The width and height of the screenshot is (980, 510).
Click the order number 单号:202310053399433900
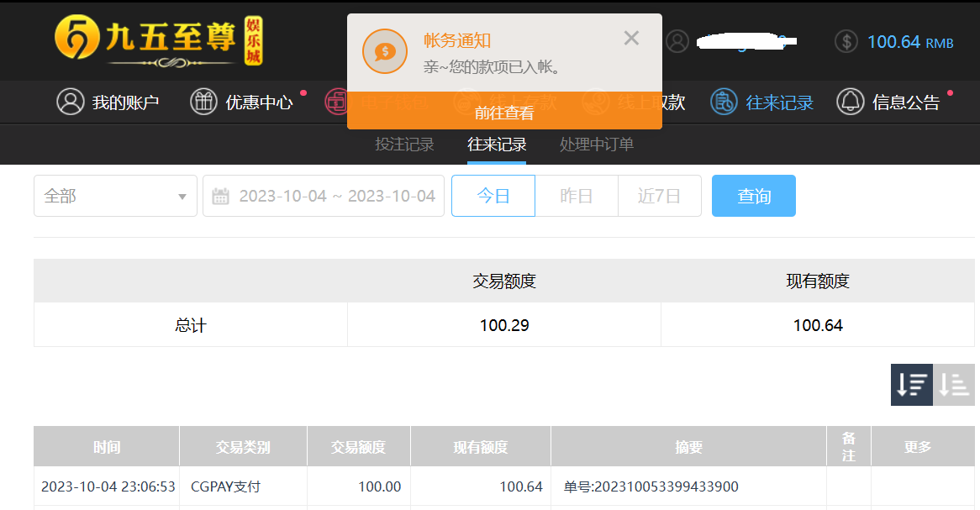pyautogui.click(x=651, y=486)
